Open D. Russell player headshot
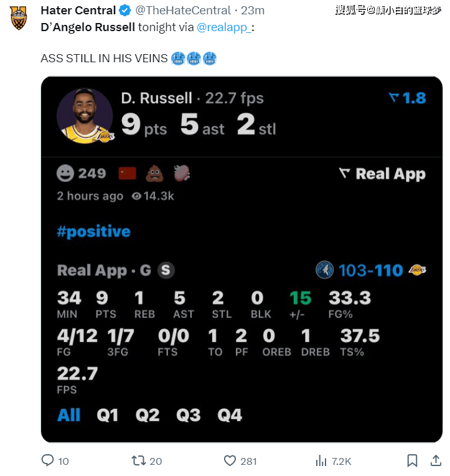450x476 pixels. click(85, 116)
